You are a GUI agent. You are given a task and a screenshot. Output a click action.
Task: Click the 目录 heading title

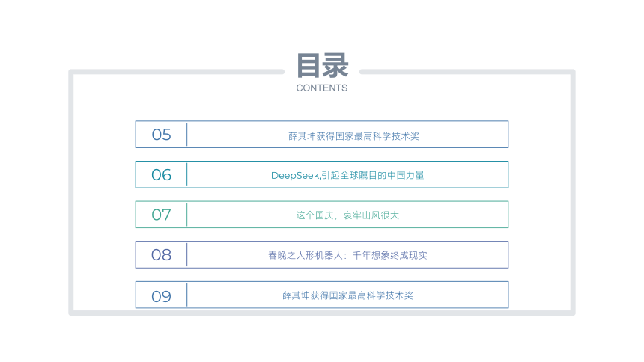[x=323, y=65]
